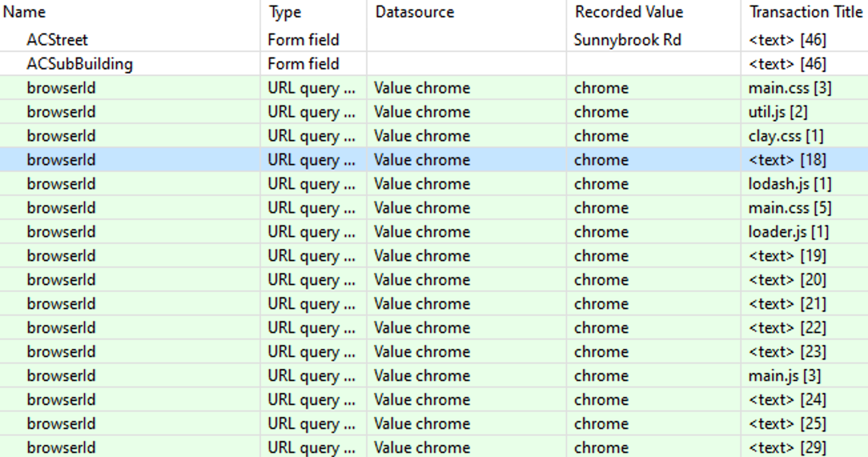This screenshot has width=868, height=457.
Task: Click the highlighted <text> [18] transaction title
Action: click(x=787, y=160)
